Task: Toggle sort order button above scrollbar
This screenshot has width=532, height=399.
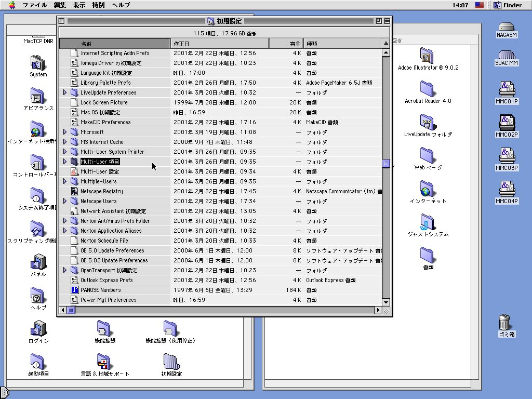Action: [x=386, y=44]
